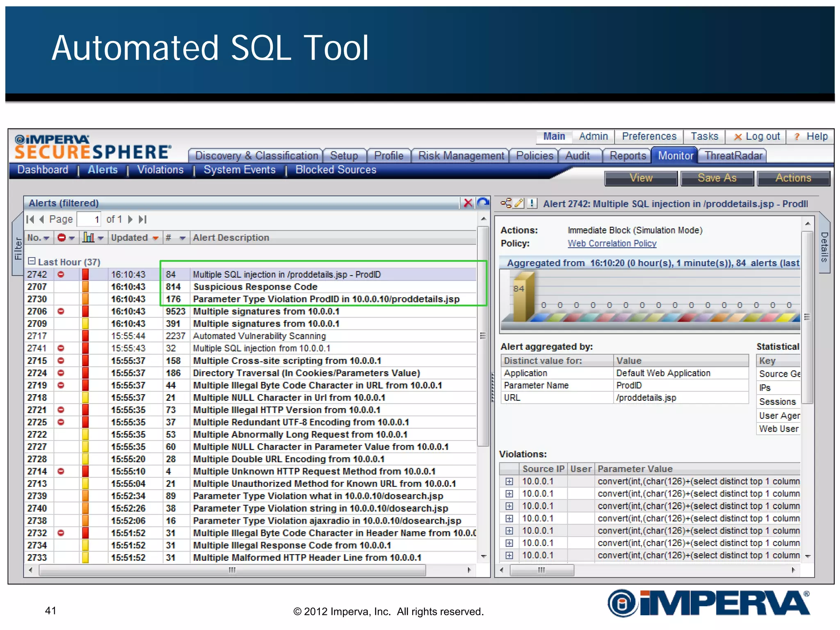Click the alerts list vertical scrollbar
This screenshot has height=630, width=840.
[x=483, y=336]
